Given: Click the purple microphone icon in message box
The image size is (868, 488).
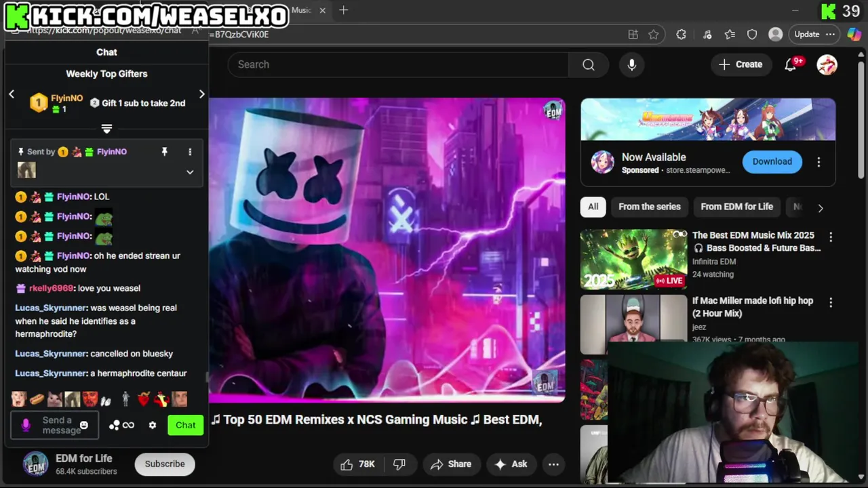Looking at the screenshot, I should tap(26, 425).
